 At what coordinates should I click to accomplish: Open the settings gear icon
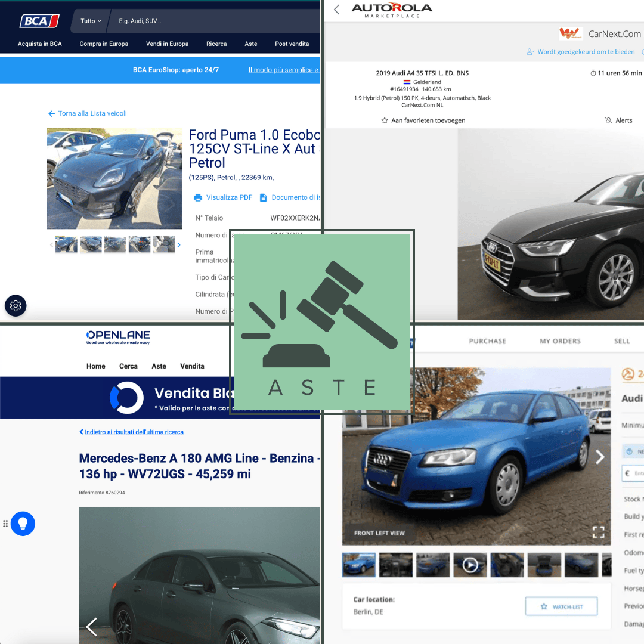pos(16,306)
